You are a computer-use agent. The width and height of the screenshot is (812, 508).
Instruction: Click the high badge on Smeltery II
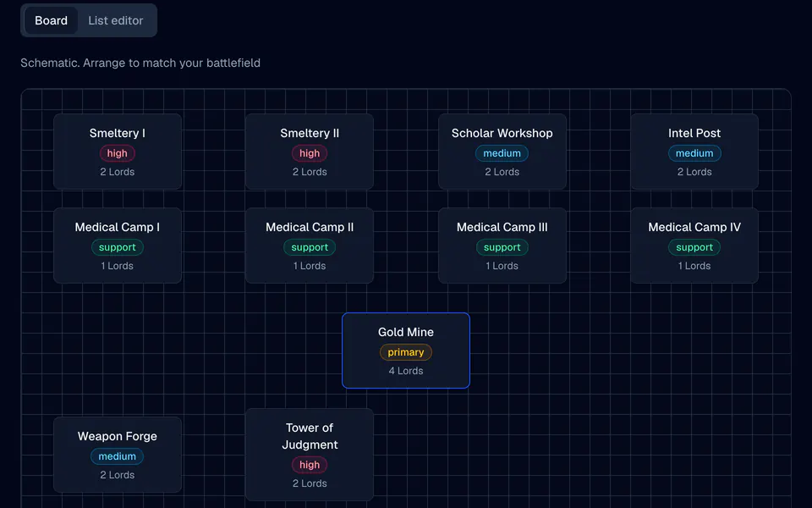[310, 153]
